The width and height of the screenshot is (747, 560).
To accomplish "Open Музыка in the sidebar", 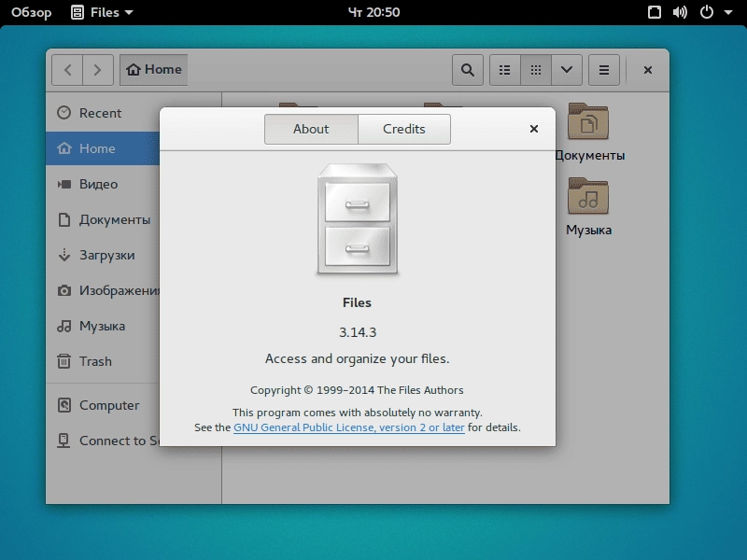I will point(103,326).
